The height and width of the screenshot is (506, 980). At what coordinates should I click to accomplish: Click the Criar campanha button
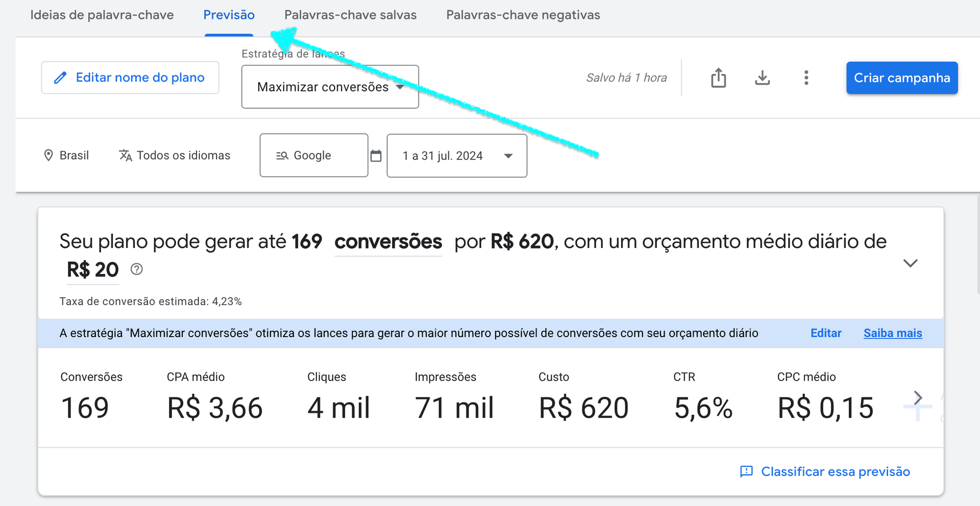pos(902,78)
